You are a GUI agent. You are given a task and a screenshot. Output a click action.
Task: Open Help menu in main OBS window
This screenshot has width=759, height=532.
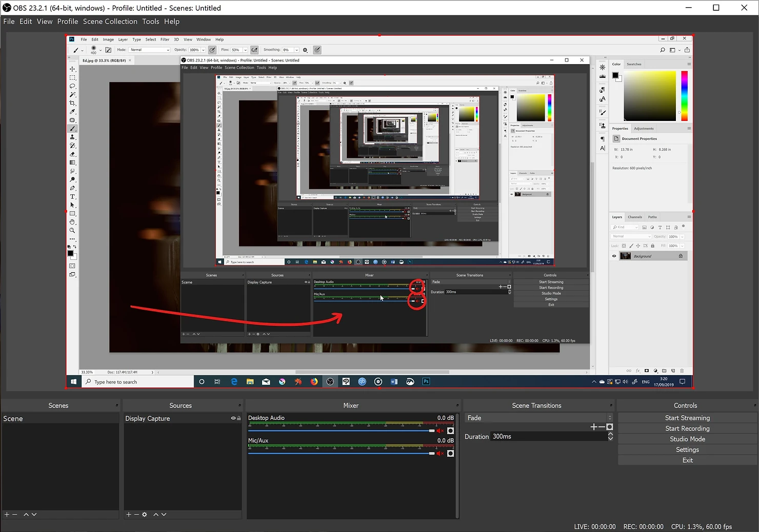(172, 22)
